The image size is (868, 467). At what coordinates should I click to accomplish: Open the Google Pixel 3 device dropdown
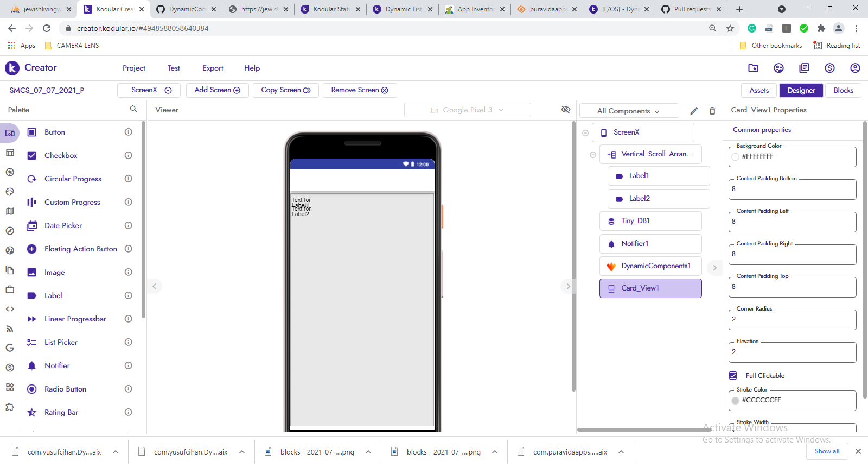pyautogui.click(x=467, y=110)
